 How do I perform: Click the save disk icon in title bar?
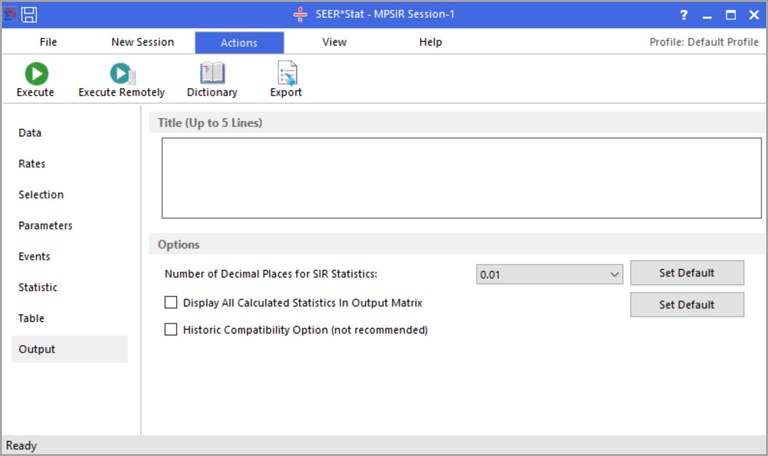[29, 15]
